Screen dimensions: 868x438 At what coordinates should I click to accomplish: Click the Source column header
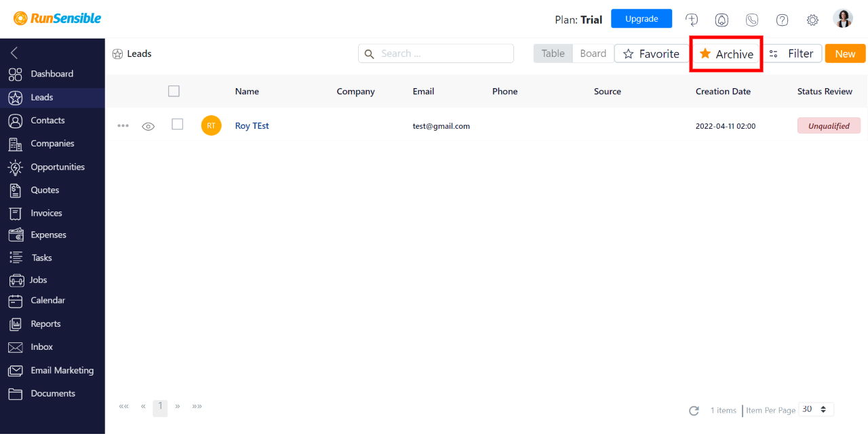[607, 92]
